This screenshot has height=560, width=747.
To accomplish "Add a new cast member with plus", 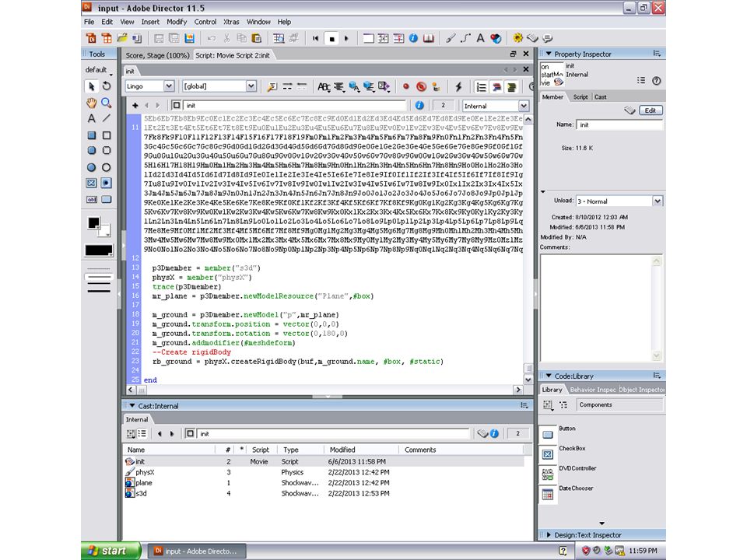I will pyautogui.click(x=135, y=105).
